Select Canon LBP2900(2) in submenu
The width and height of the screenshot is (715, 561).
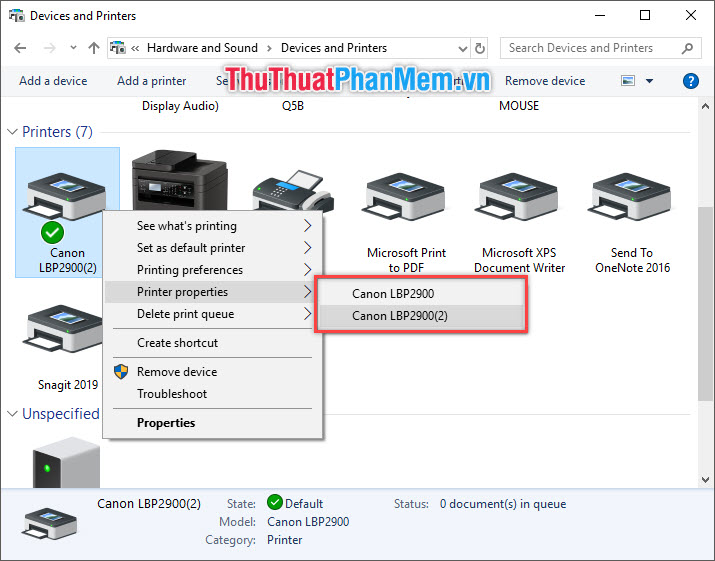coord(421,316)
